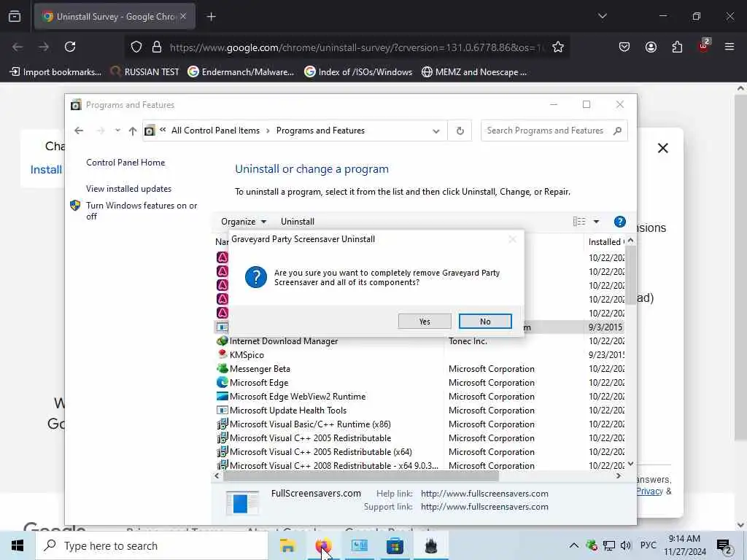
Task: Open MEMZ and Noescape bookmark
Action: pos(474,72)
